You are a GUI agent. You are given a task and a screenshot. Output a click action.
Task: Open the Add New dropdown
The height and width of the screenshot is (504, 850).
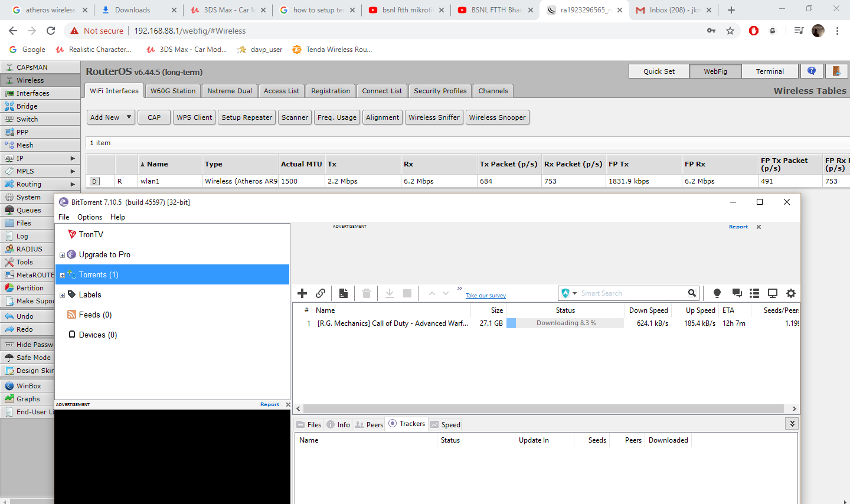click(111, 117)
